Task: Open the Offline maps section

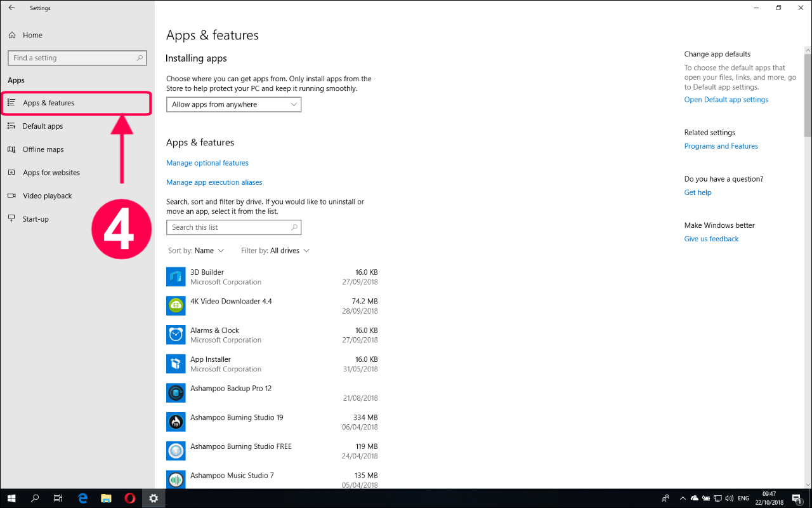Action: pos(43,149)
